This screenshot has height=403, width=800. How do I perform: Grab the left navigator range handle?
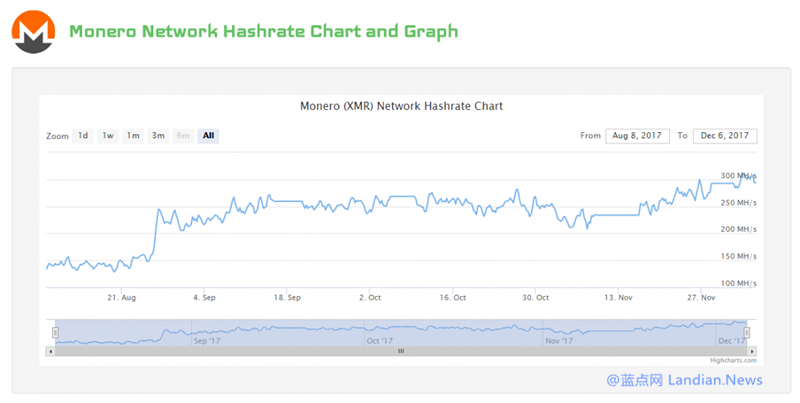56,332
